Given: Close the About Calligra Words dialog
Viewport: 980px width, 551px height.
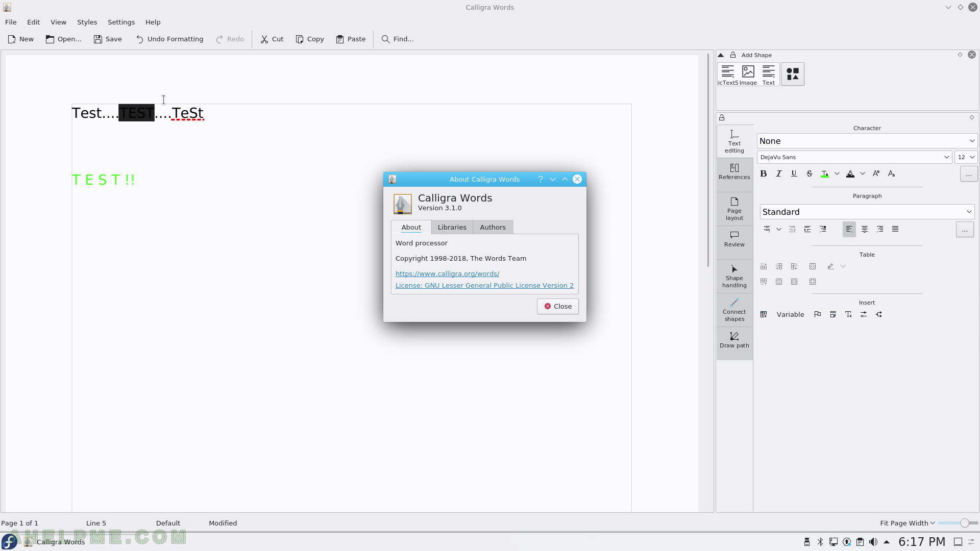Looking at the screenshot, I should (x=557, y=306).
